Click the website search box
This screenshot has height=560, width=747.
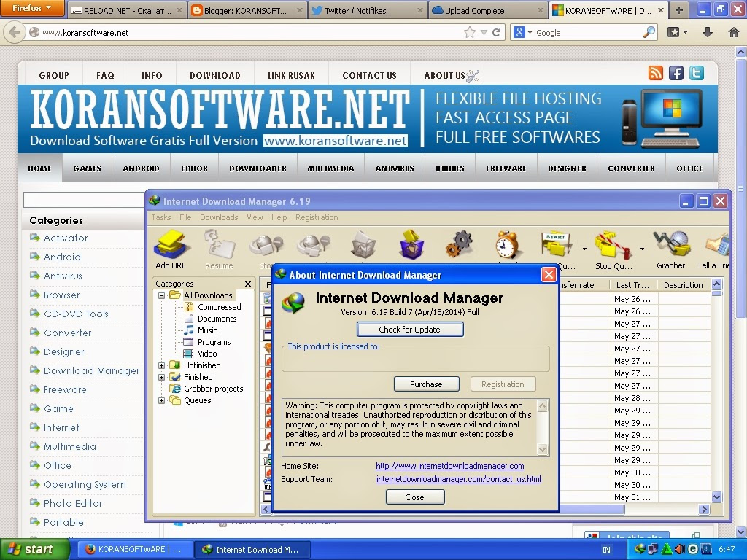[x=84, y=200]
